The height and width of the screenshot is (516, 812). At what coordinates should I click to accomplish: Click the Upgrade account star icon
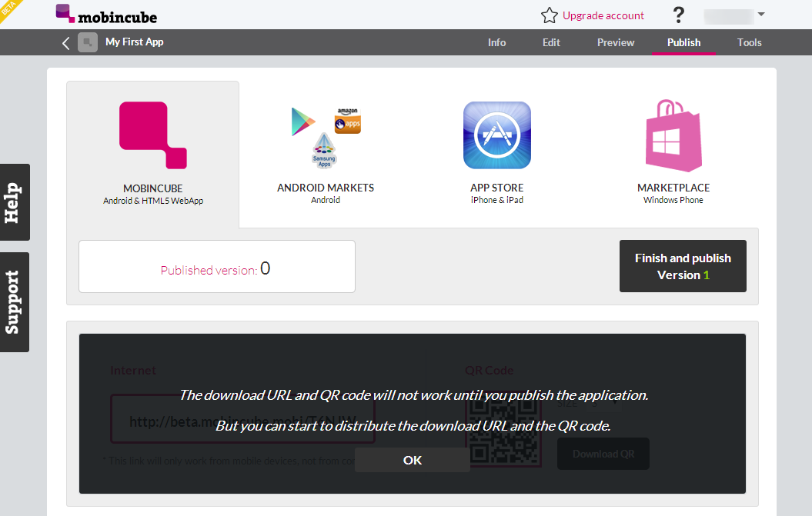coord(549,15)
